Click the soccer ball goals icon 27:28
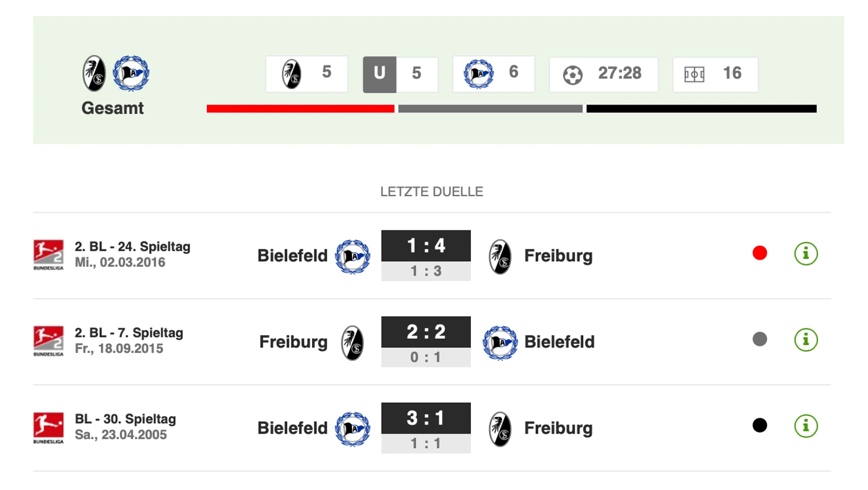 point(573,75)
